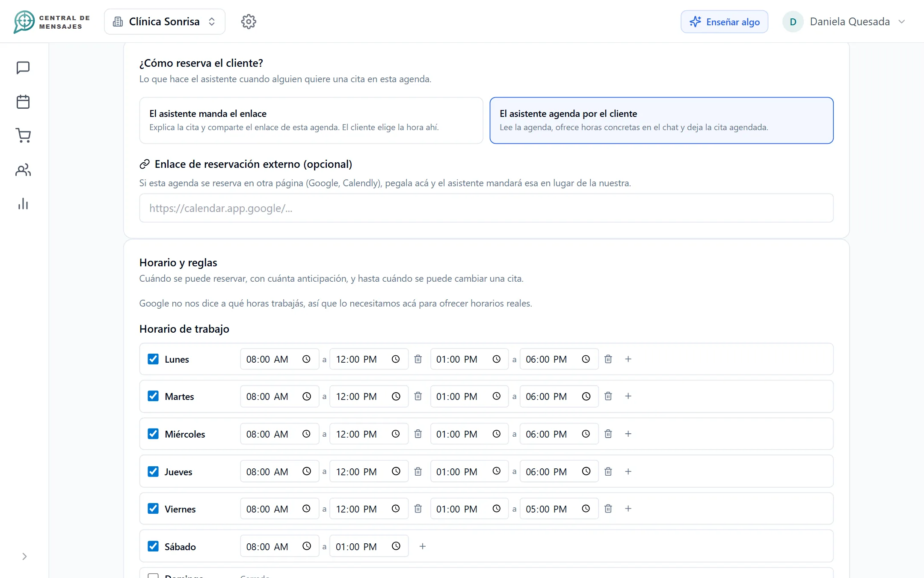Delete Miércoles morning time slot
Image resolution: width=924 pixels, height=578 pixels.
point(418,434)
